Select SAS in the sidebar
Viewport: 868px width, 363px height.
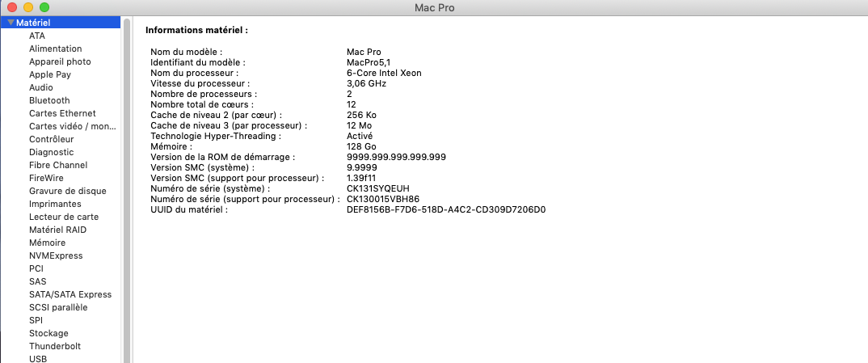pyautogui.click(x=38, y=281)
